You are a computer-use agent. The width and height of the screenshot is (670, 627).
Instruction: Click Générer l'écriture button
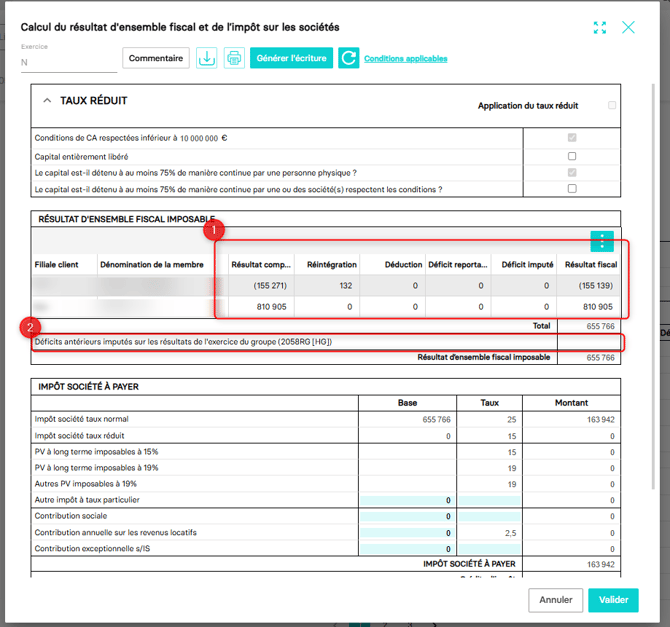coord(291,58)
